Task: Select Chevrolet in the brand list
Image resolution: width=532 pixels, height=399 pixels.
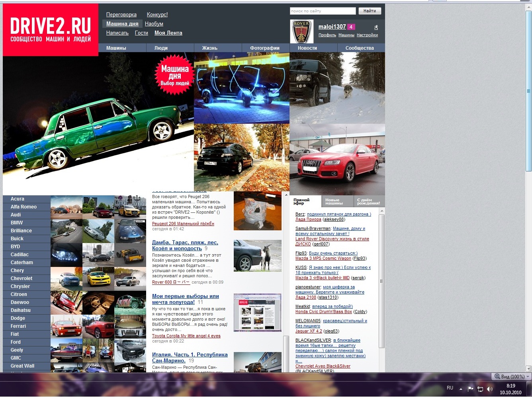Action: (27, 278)
